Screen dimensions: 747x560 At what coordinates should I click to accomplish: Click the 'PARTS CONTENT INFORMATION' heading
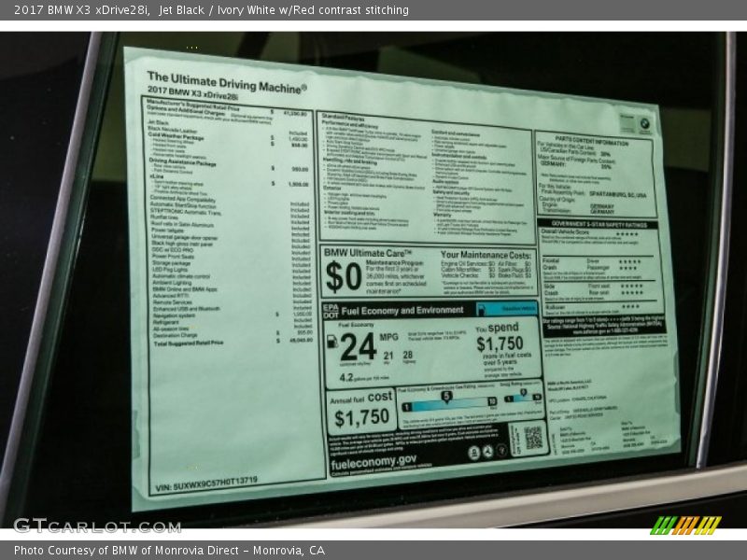coord(591,141)
